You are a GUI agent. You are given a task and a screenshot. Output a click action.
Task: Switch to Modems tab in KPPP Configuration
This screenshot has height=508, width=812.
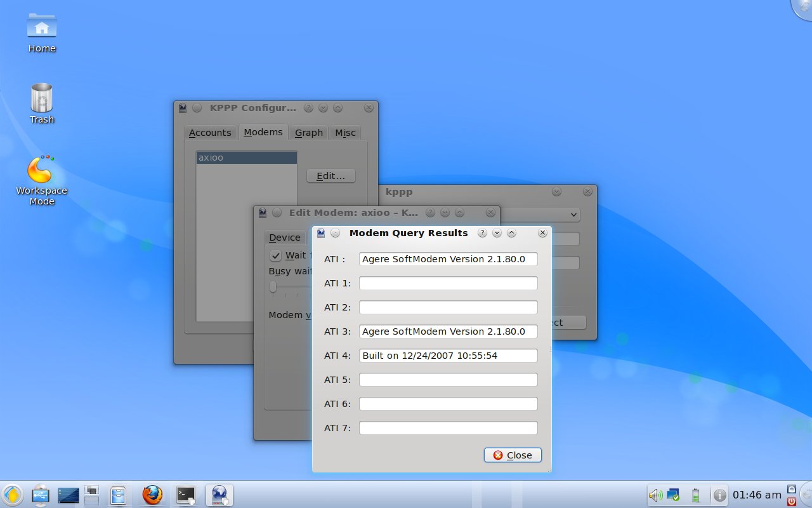click(263, 132)
